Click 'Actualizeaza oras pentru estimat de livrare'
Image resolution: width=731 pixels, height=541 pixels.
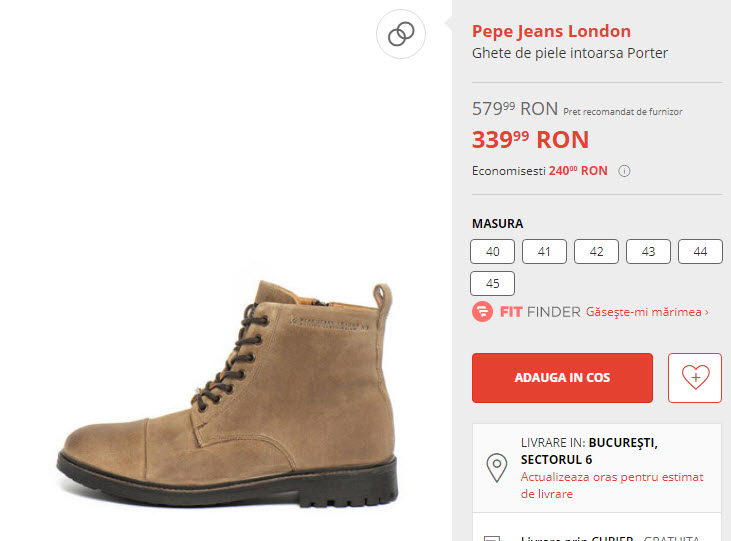point(611,485)
